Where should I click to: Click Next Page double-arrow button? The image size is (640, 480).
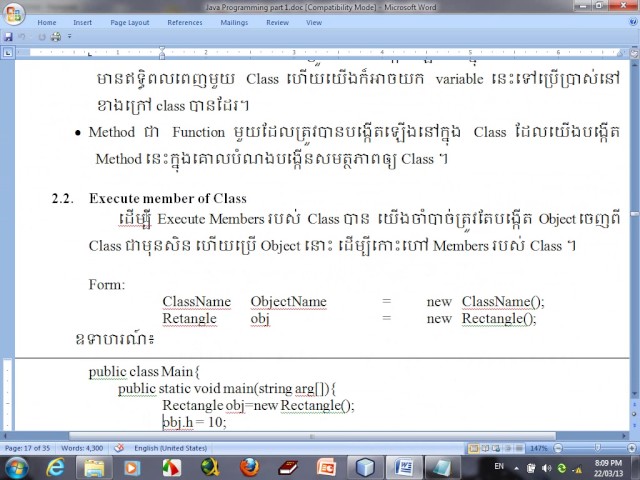pos(635,424)
